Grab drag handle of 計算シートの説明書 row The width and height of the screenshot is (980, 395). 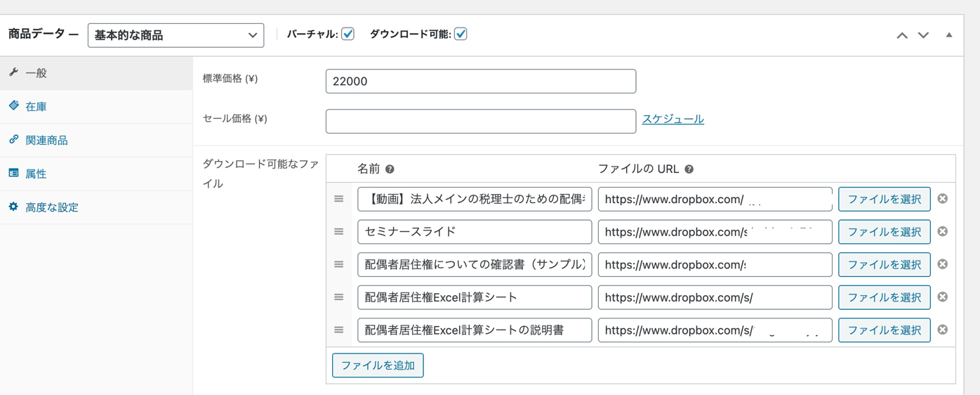pos(339,330)
